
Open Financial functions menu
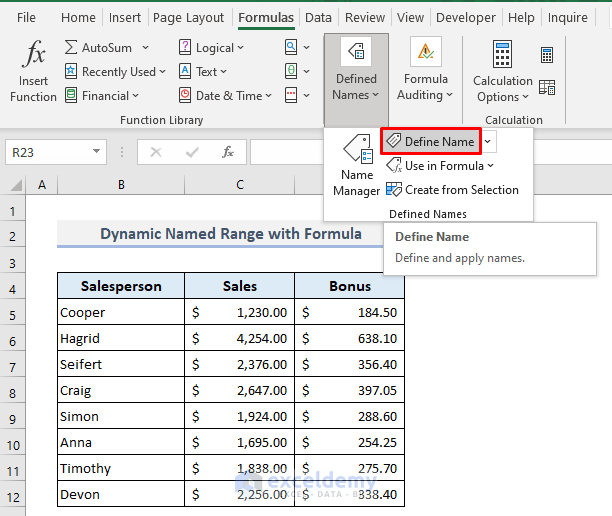101,96
